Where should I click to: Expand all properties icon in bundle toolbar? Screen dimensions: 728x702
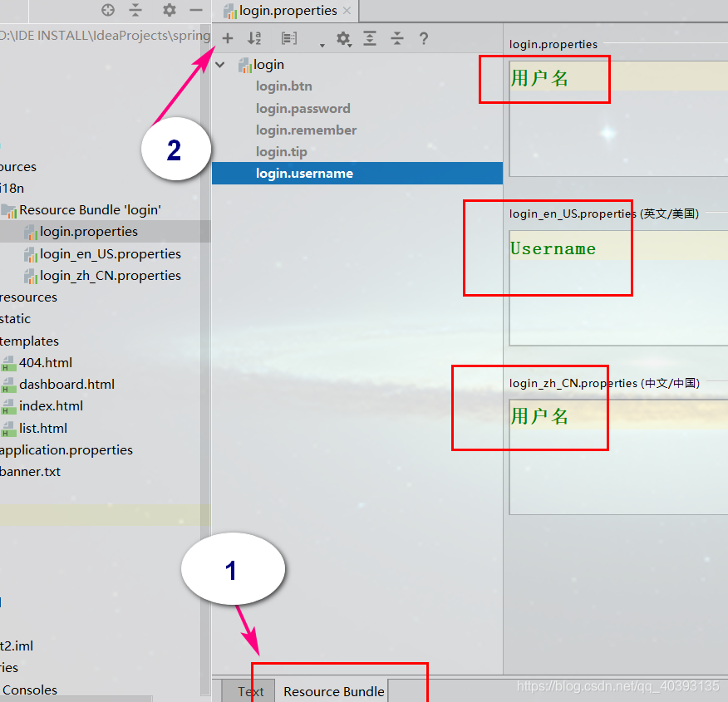[x=370, y=38]
